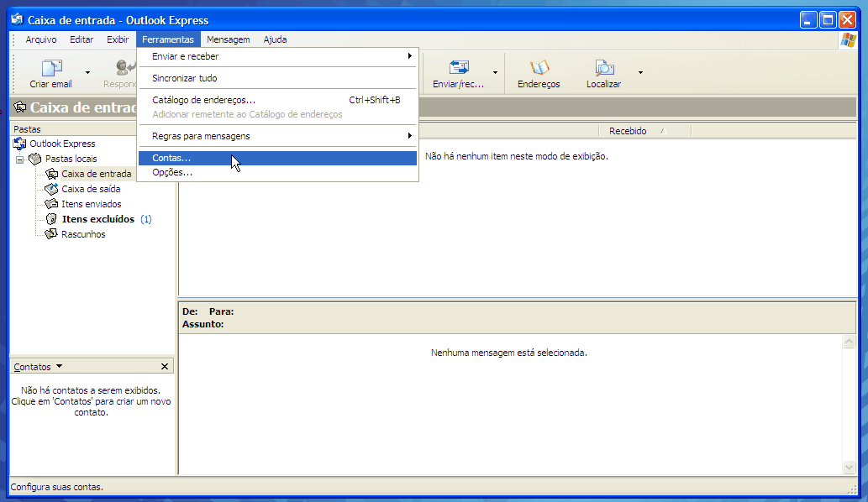Expand the Enviar e receber submenu
This screenshot has width=868, height=502.
[x=277, y=56]
